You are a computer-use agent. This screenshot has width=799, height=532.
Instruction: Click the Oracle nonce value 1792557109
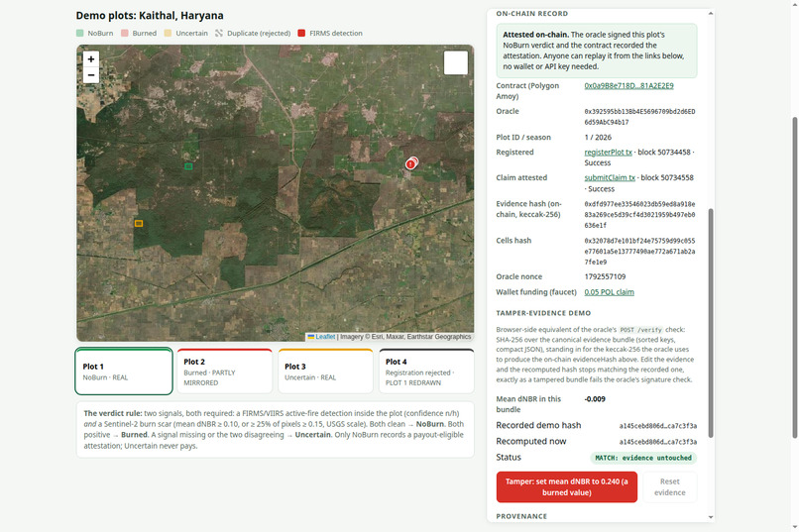tap(605, 277)
